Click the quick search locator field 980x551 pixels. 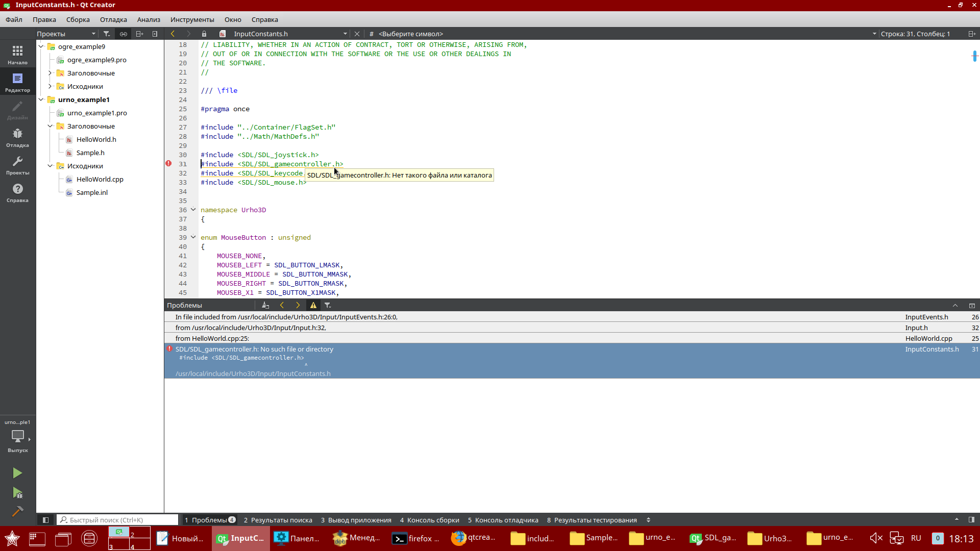[117, 520]
